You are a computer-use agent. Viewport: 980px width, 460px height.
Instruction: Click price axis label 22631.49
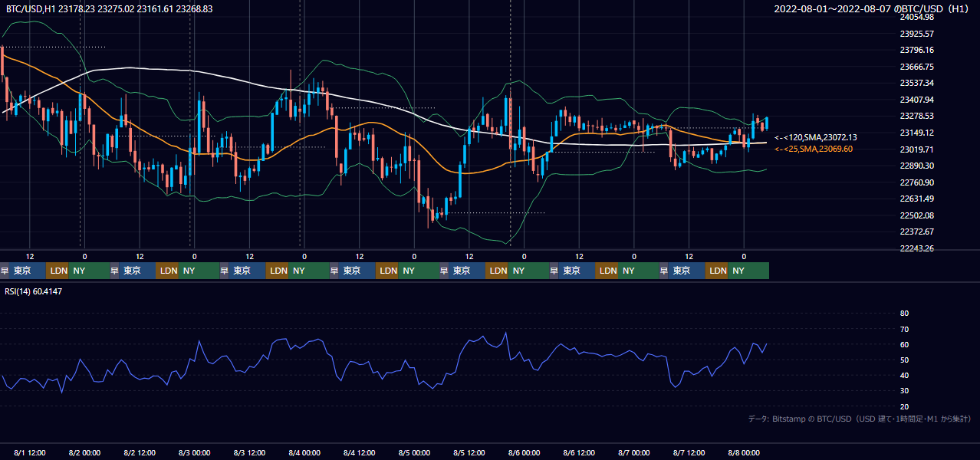(x=916, y=199)
